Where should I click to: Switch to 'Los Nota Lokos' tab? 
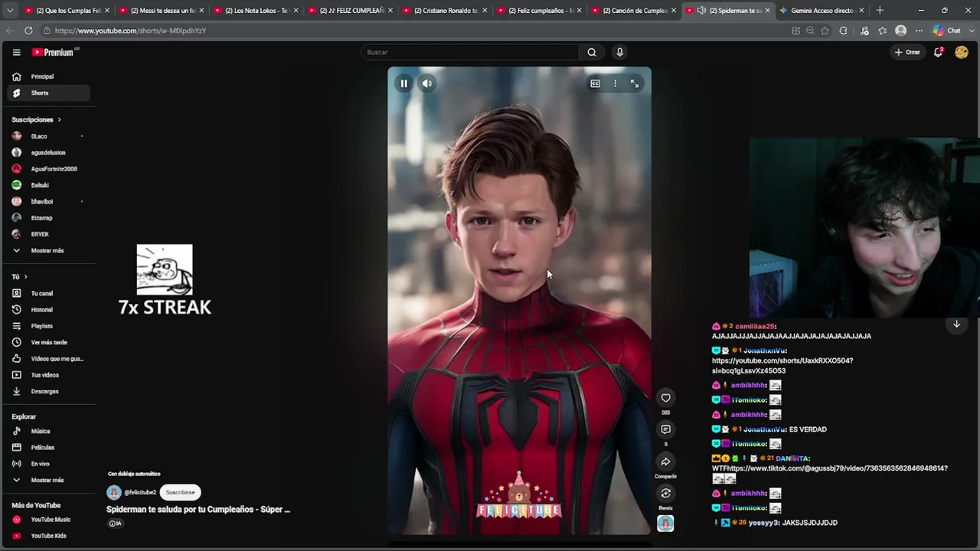(256, 11)
